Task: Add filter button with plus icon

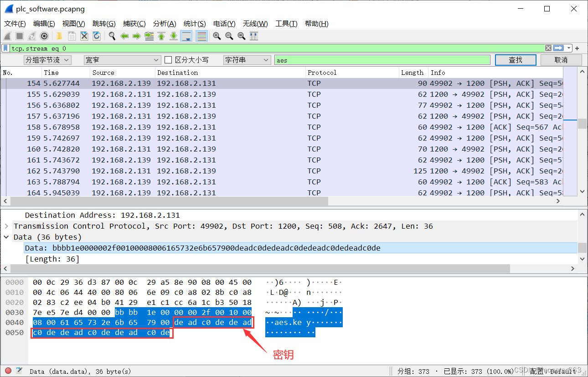Action: point(577,48)
